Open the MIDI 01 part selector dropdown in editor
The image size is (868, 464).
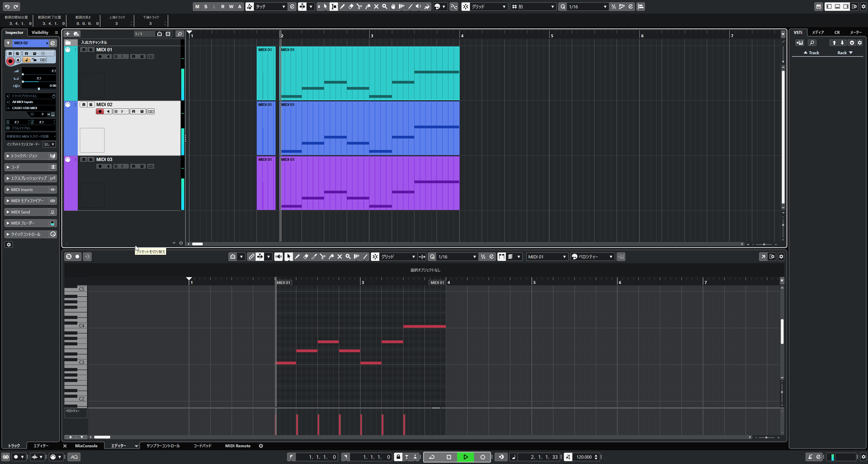547,257
